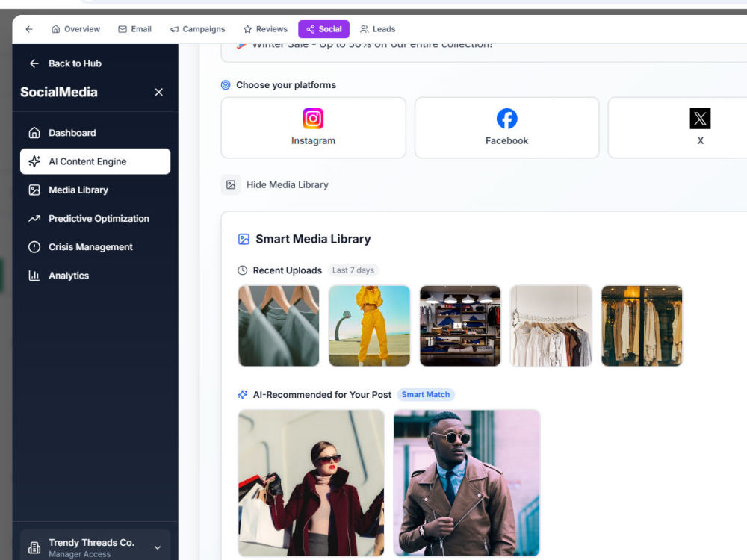Screen dimensions: 747x560
Task: Open Analytics in the sidebar
Action: click(x=96, y=276)
